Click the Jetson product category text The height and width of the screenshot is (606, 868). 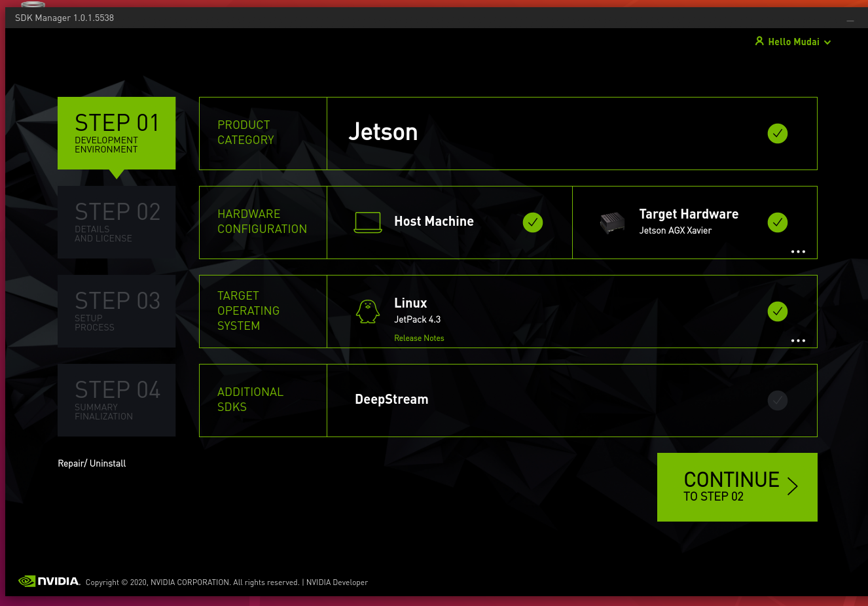[x=383, y=132]
